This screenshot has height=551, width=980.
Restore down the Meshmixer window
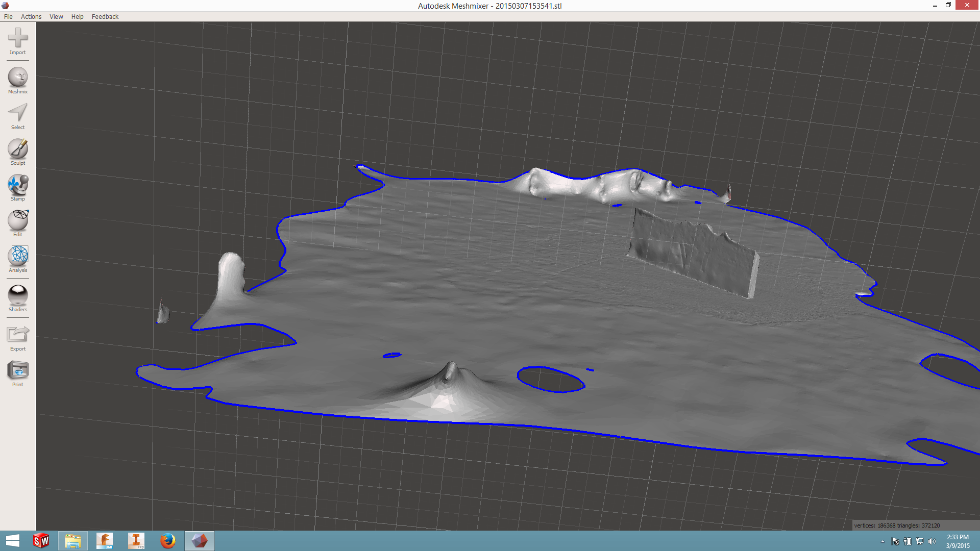pyautogui.click(x=948, y=5)
